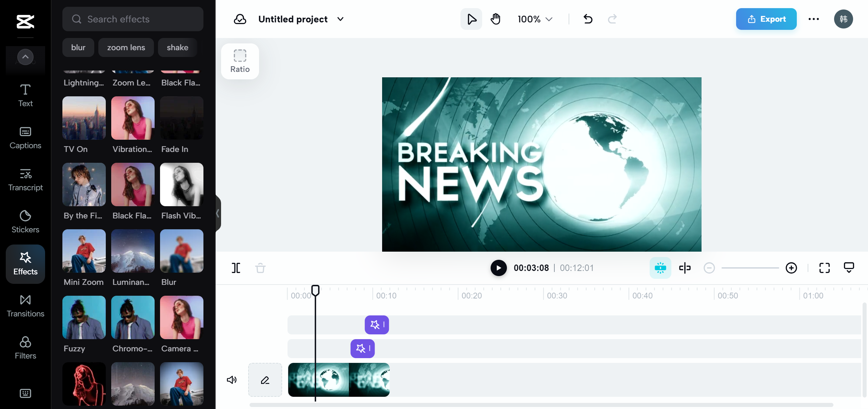Open the Ratio settings

pyautogui.click(x=240, y=61)
